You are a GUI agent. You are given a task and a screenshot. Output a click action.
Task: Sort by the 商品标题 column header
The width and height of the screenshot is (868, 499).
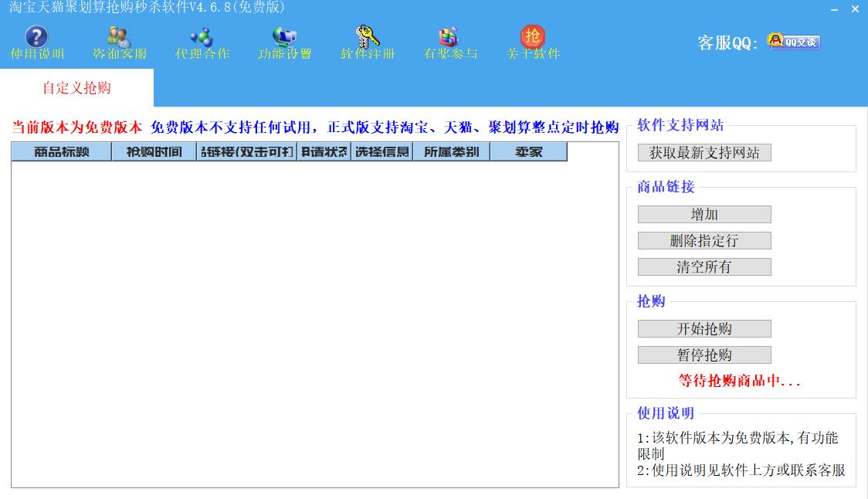pos(62,152)
